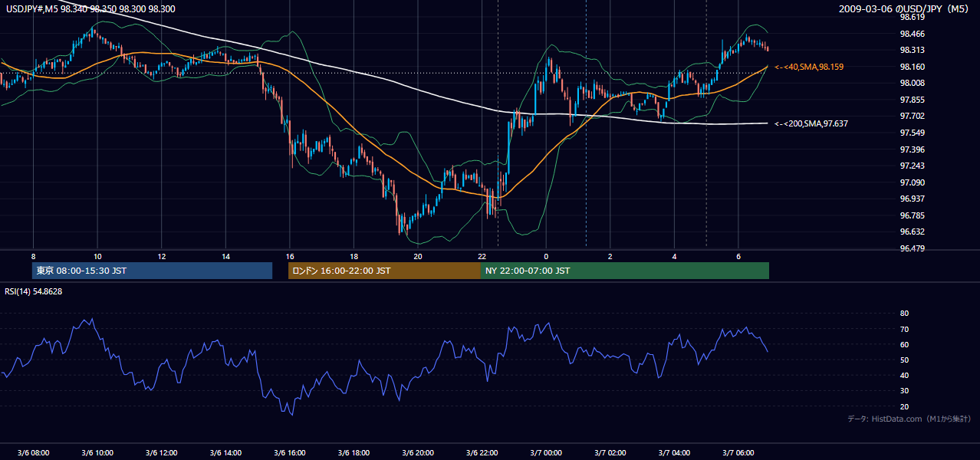
Task: Click hour label 0 under the price chart
Action: coord(546,256)
